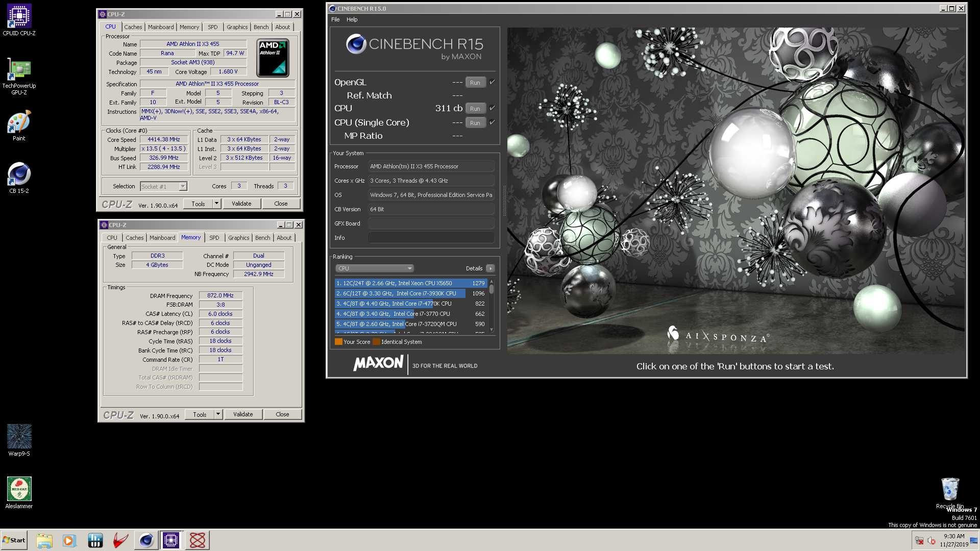This screenshot has width=980, height=551.
Task: Open the CPUID CPU-Z desktop icon
Action: click(19, 19)
